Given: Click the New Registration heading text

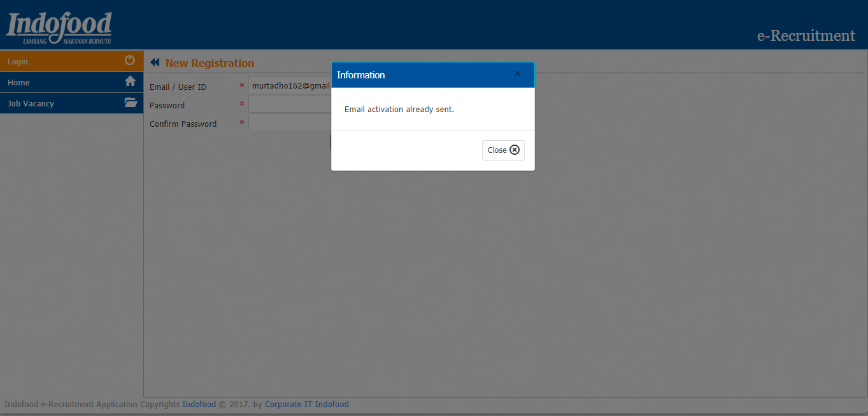Looking at the screenshot, I should tap(210, 64).
